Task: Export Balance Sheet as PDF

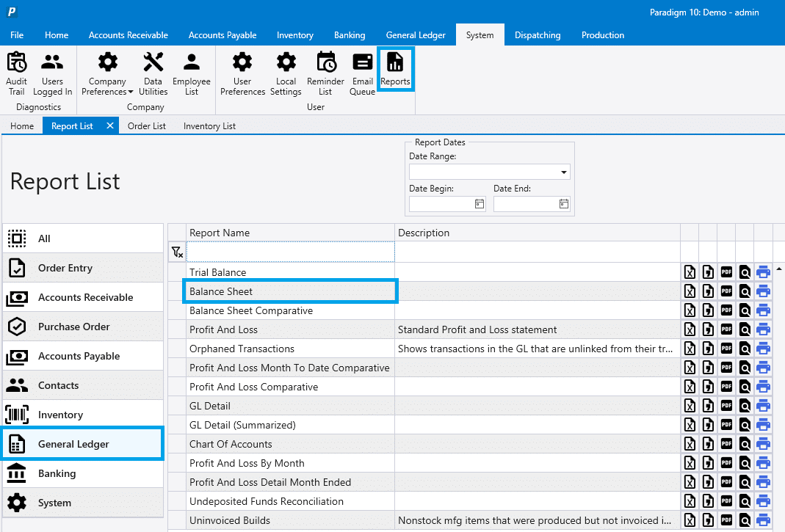Action: coord(726,291)
